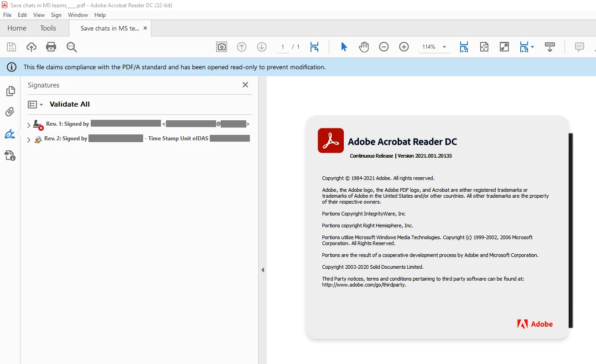This screenshot has width=596, height=364.
Task: Select Rev. 2 Time Stamp Unit row
Action: 141,138
